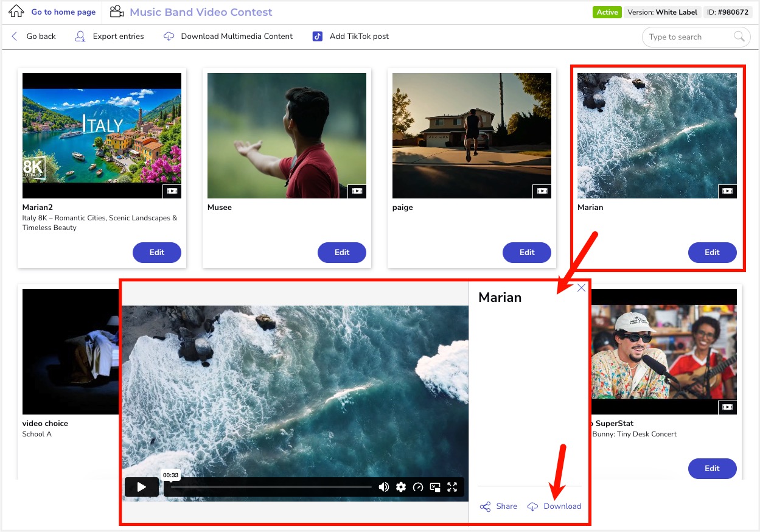Click the home icon in the header
760x532 pixels.
tap(16, 12)
